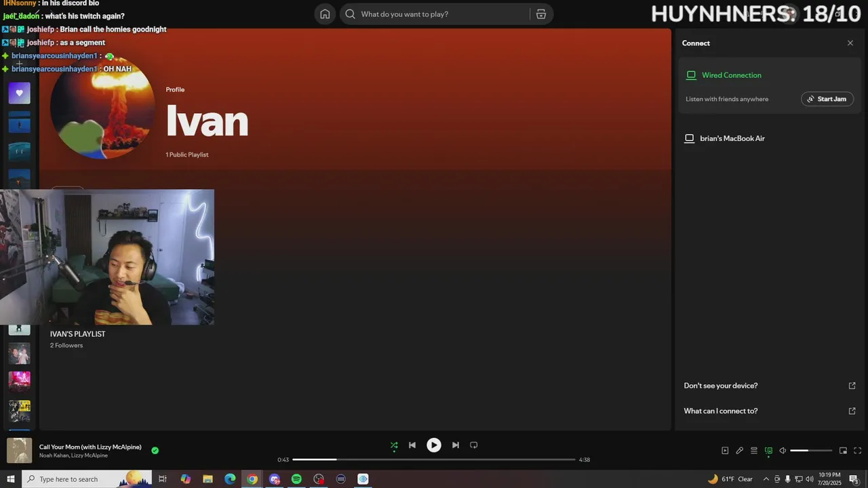Open Copilot from the taskbar
The height and width of the screenshot is (488, 868).
(x=186, y=479)
